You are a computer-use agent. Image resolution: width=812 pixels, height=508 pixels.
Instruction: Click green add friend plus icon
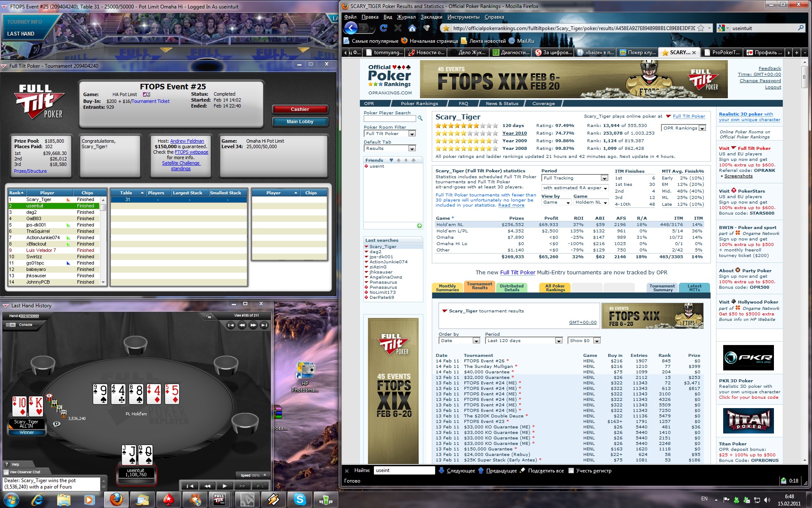click(x=419, y=226)
